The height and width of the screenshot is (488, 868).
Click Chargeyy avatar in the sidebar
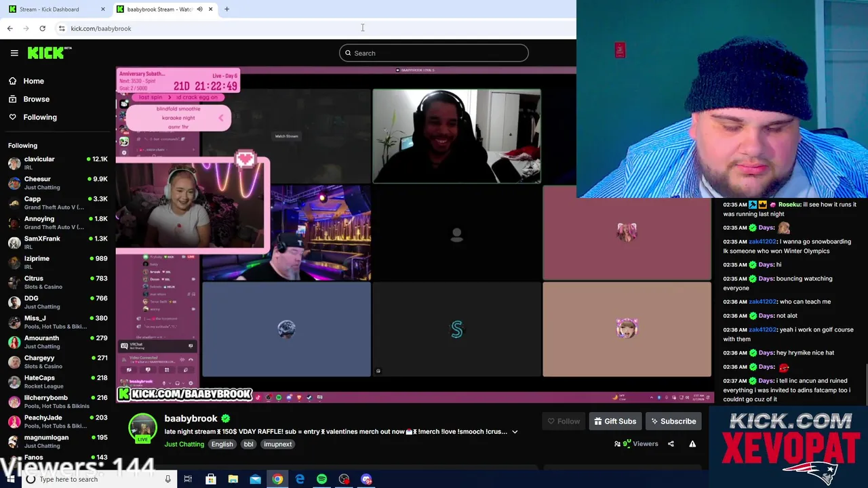(x=14, y=362)
